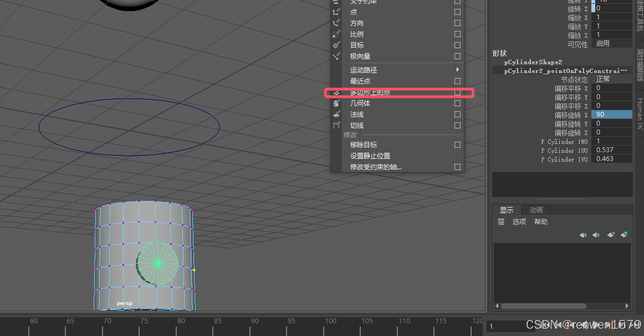Click the 偏移平移 X value field
Screen dimensions: 644x336
(611, 88)
